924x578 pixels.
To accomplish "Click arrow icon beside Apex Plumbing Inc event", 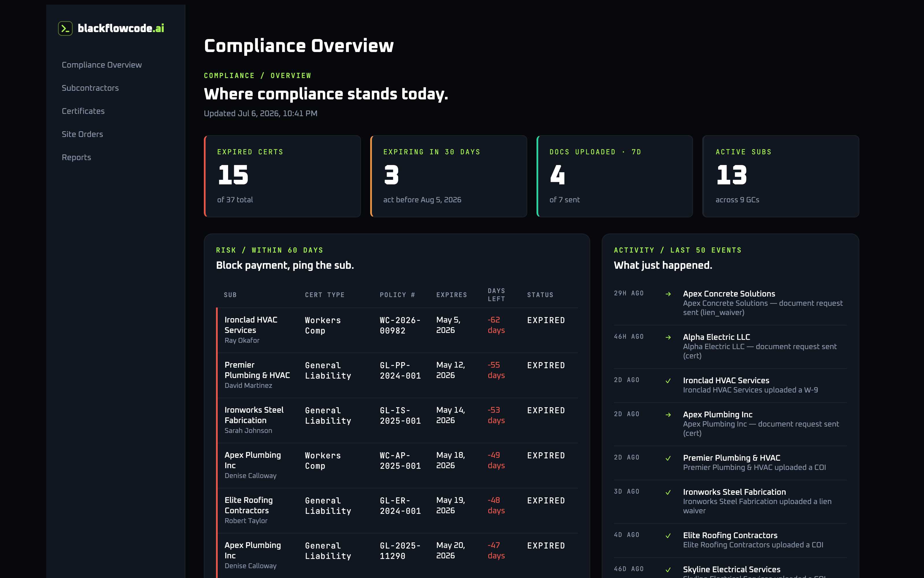I will tap(668, 415).
